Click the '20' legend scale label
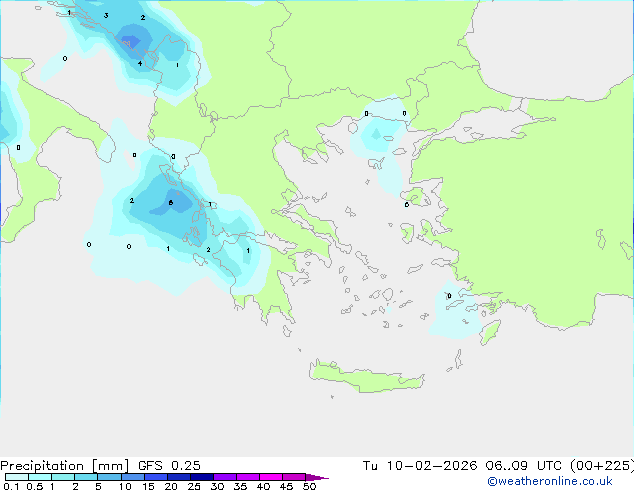 tap(171, 486)
